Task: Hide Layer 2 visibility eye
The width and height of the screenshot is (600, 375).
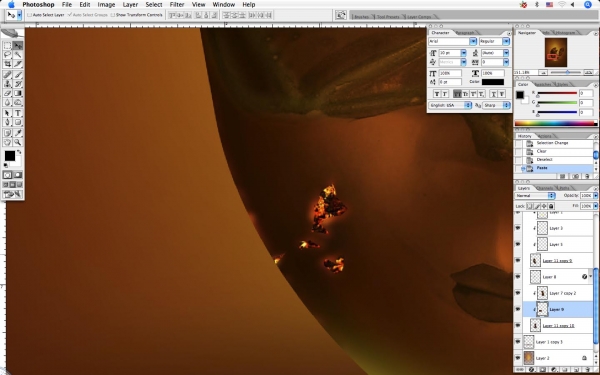Action: click(518, 358)
